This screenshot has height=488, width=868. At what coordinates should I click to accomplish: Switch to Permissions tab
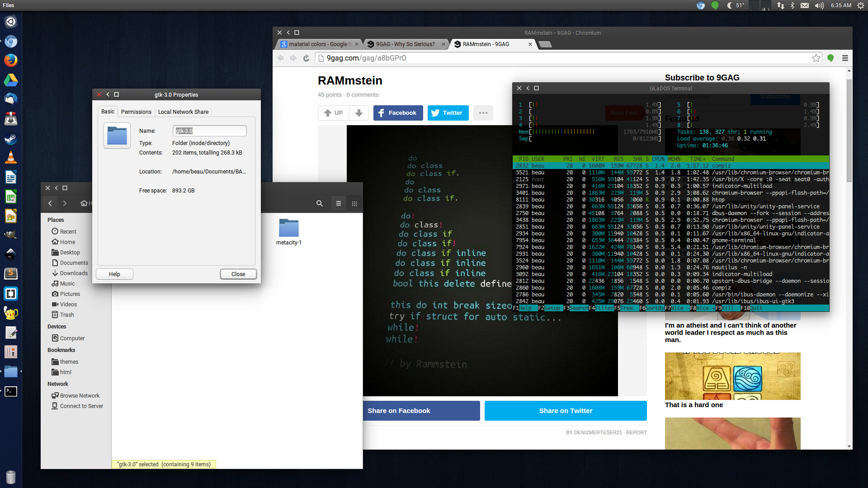(136, 112)
